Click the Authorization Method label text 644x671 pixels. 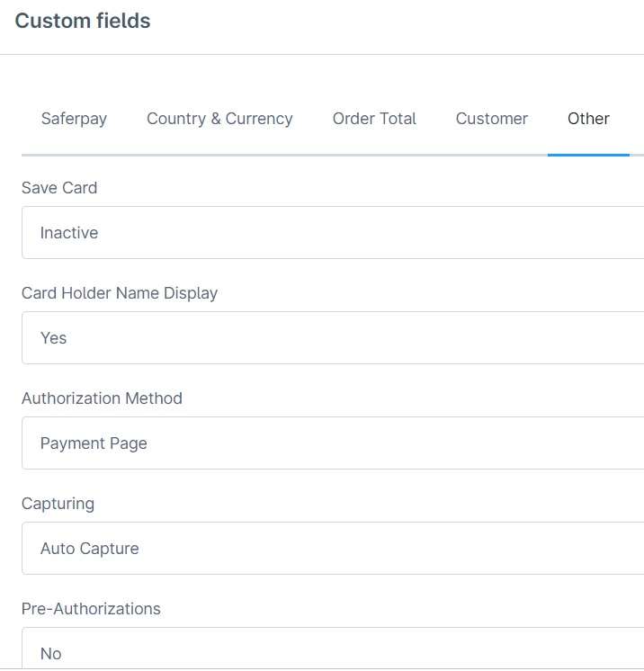[102, 398]
